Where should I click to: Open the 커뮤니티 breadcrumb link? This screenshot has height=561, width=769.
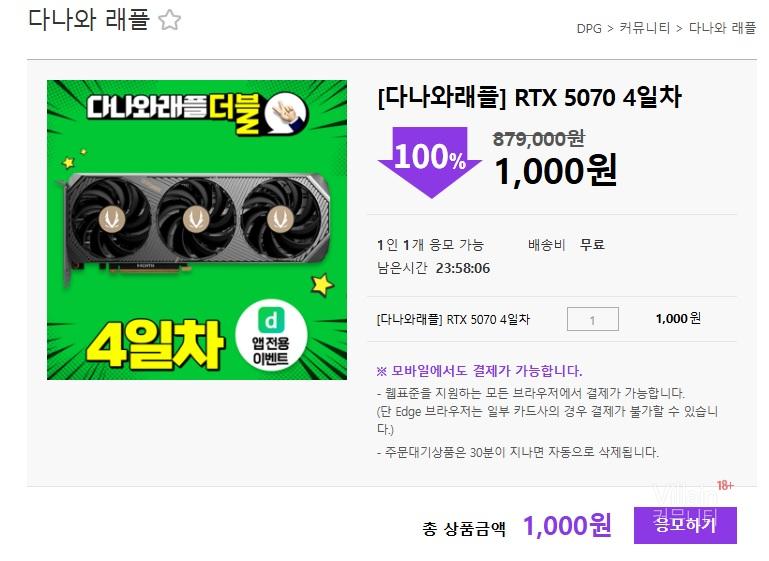644,28
